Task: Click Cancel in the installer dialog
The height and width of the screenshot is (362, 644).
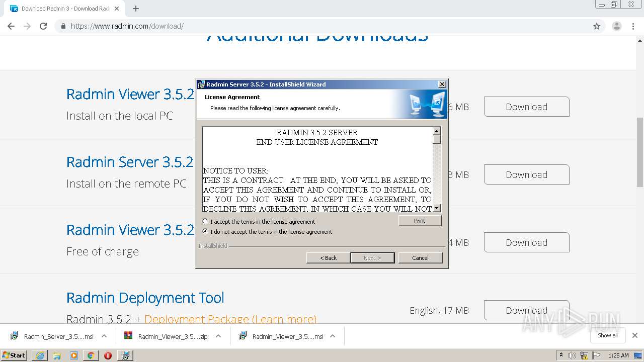Action: pyautogui.click(x=420, y=258)
